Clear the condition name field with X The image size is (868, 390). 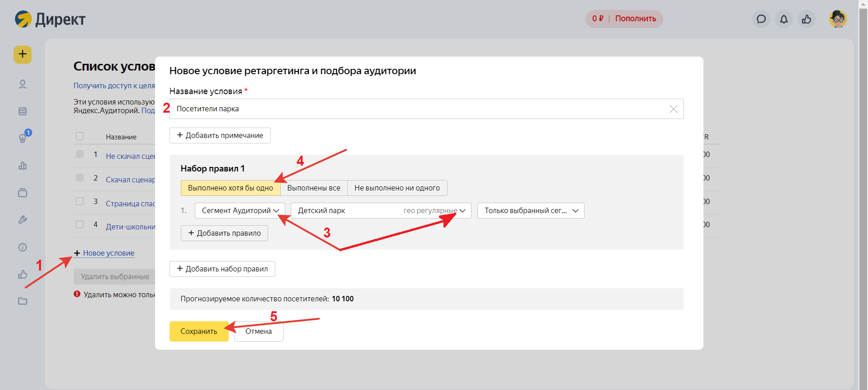(673, 109)
